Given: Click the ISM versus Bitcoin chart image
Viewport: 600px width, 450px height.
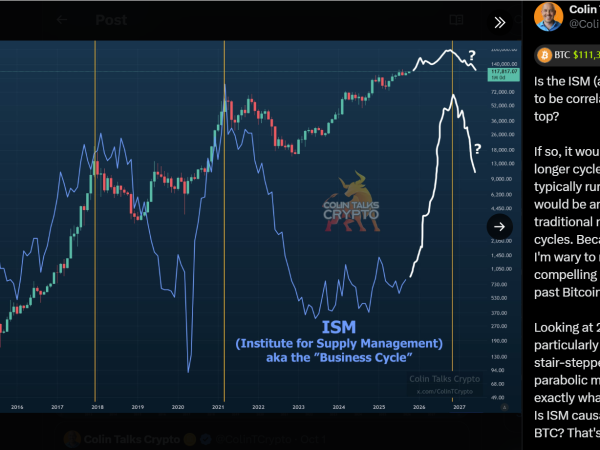Looking at the screenshot, I should pos(261,227).
